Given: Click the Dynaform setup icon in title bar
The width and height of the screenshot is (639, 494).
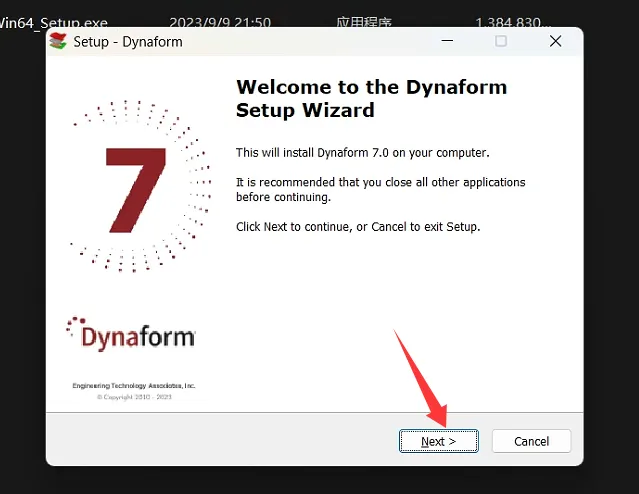Looking at the screenshot, I should pyautogui.click(x=58, y=41).
